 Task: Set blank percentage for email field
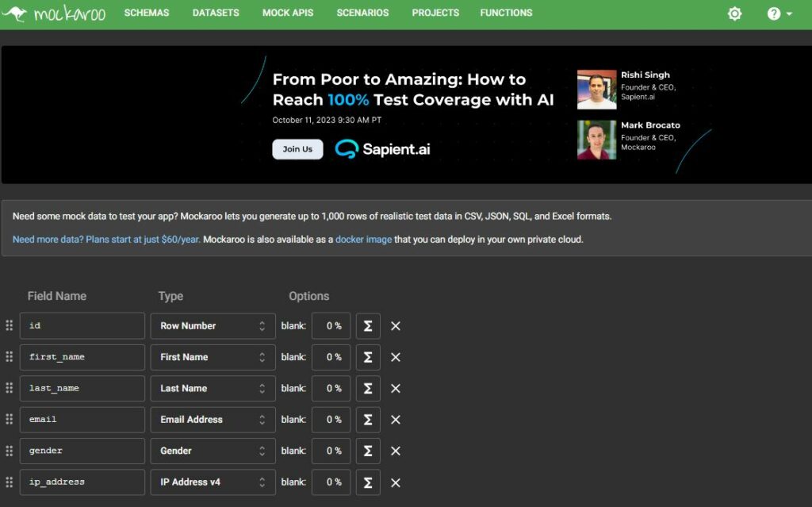[331, 420]
